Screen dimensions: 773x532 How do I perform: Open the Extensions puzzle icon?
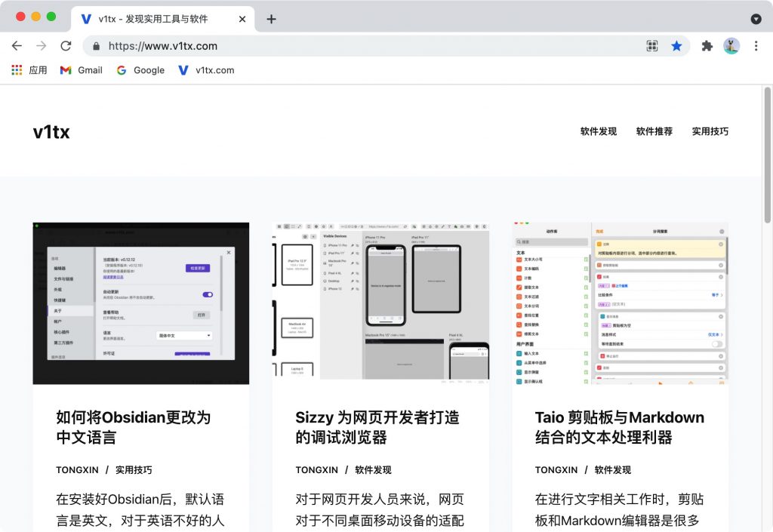707,46
